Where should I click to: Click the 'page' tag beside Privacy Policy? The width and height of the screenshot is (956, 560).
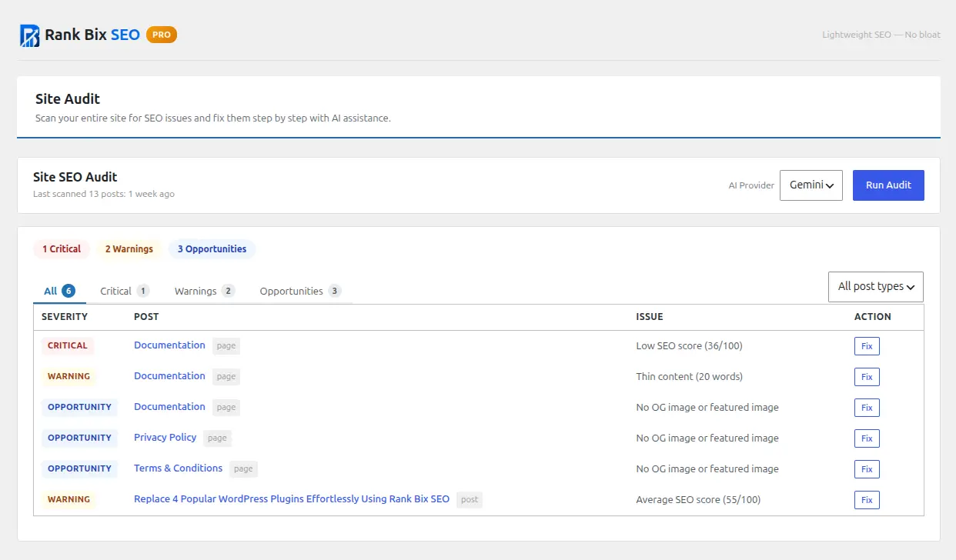click(217, 438)
